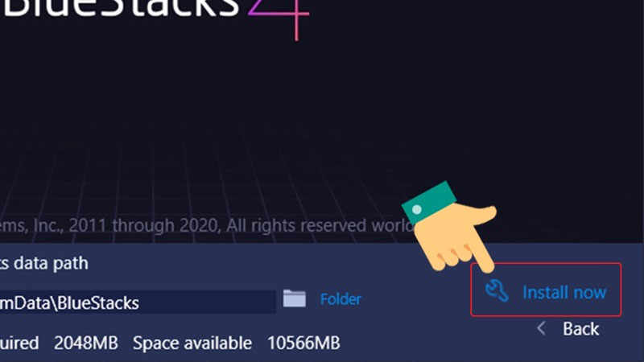This screenshot has width=644, height=362.
Task: Open the folder icon next to data path
Action: click(x=295, y=298)
